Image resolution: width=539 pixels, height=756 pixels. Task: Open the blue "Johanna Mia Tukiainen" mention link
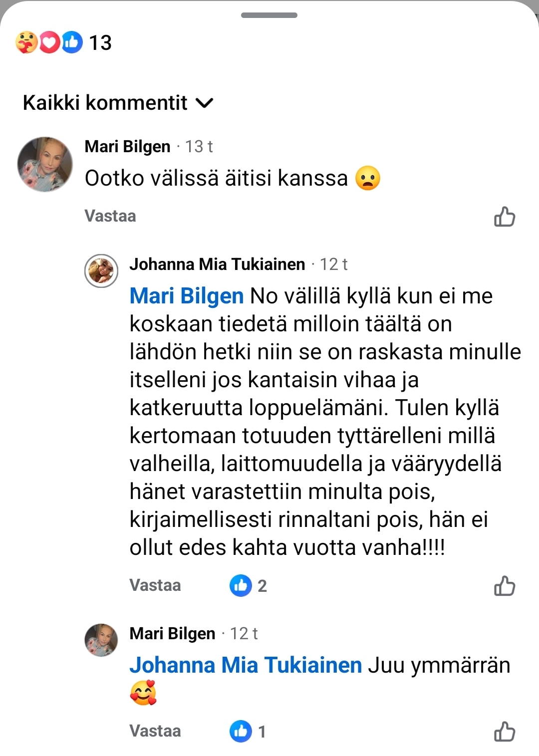[246, 665]
